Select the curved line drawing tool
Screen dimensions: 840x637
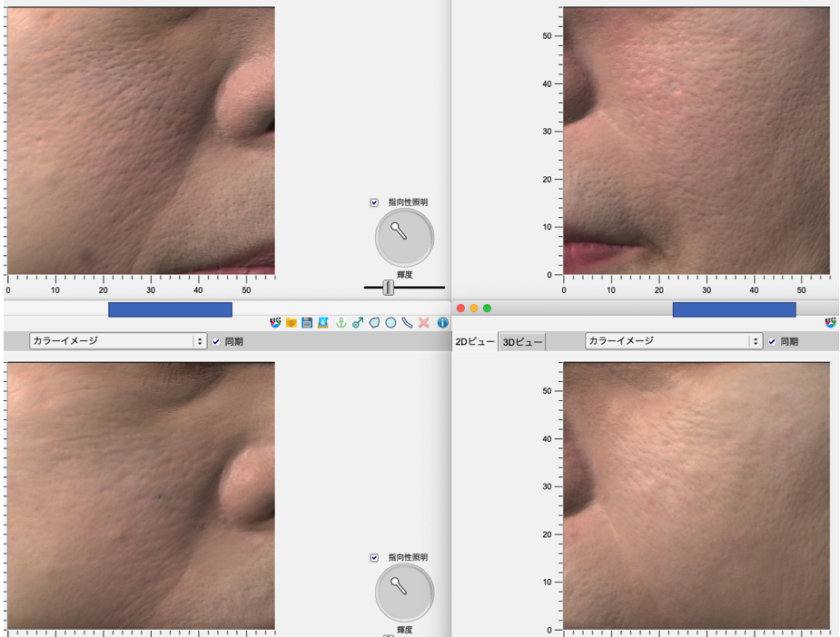point(407,323)
